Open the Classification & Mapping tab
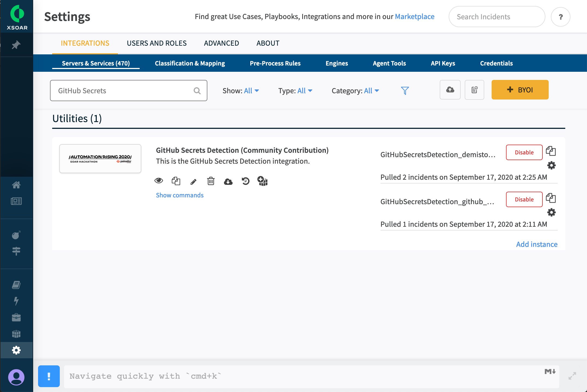587x392 pixels. point(190,63)
